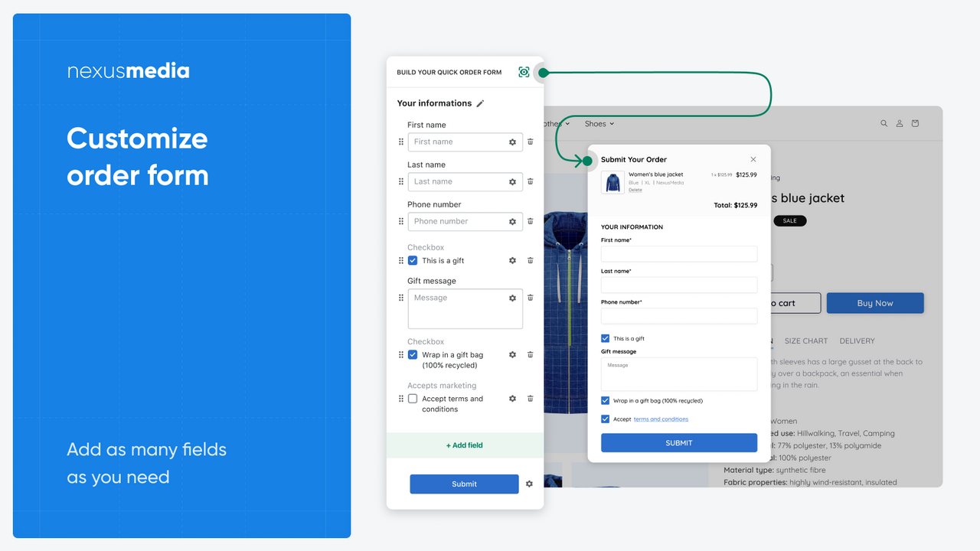This screenshot has width=980, height=551.
Task: Open settings gear for the First name field
Action: point(511,142)
